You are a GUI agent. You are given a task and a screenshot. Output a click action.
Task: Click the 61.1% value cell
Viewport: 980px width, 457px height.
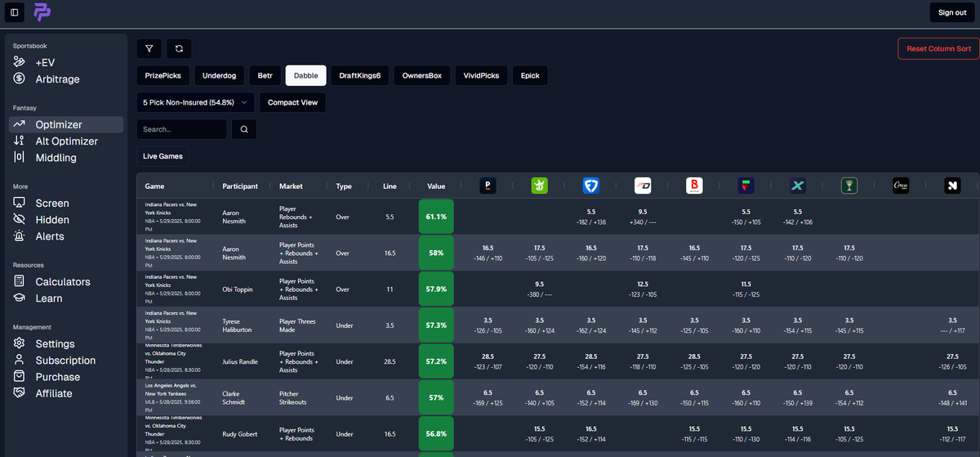(x=435, y=217)
